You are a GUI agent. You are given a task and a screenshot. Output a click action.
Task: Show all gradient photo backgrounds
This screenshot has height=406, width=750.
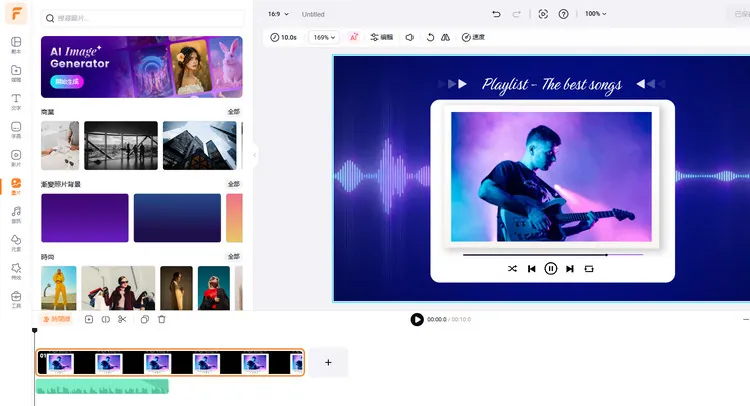[234, 184]
